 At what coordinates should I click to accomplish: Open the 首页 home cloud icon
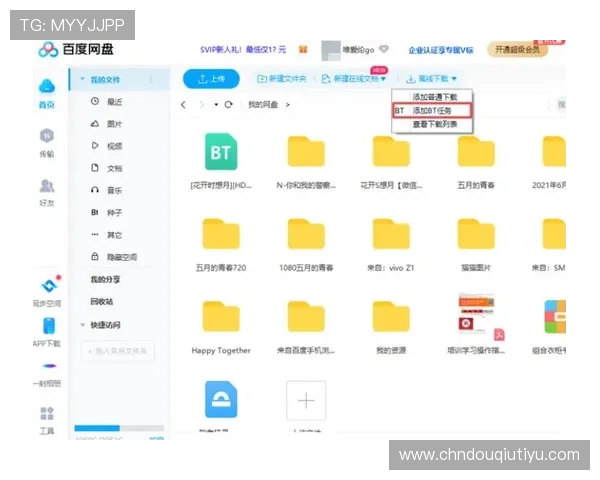(x=47, y=87)
